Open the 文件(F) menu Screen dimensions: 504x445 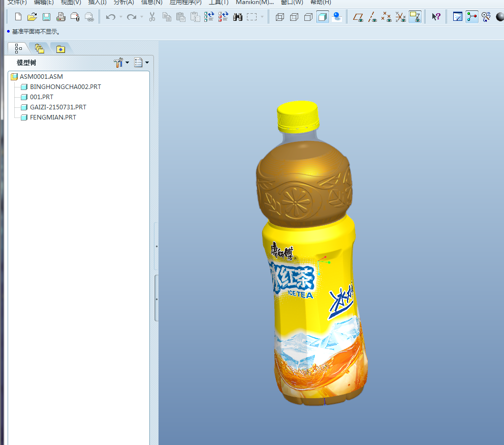[x=17, y=3]
